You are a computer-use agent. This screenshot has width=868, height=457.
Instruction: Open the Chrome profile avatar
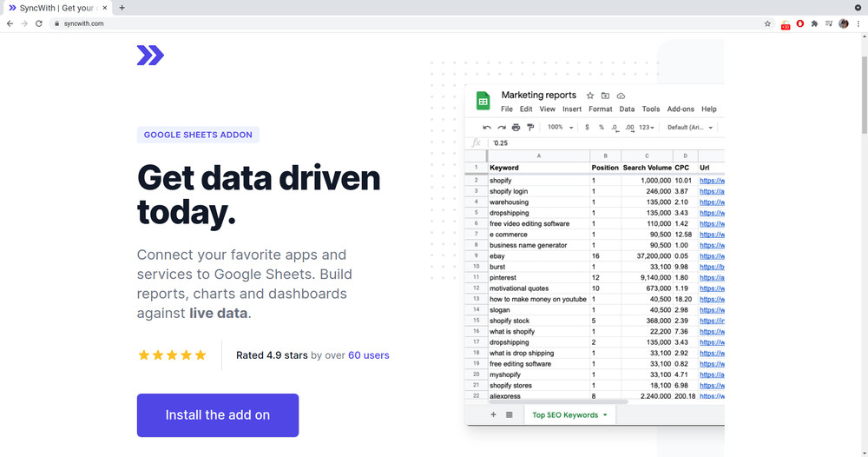pyautogui.click(x=844, y=23)
